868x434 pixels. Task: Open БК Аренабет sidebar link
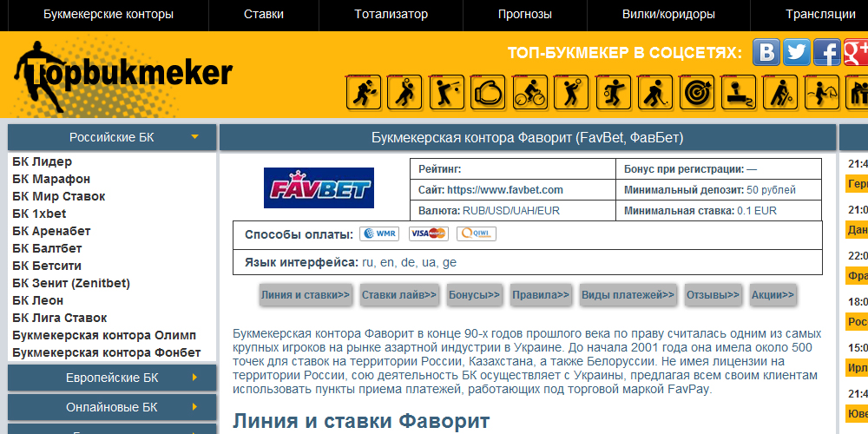51,231
